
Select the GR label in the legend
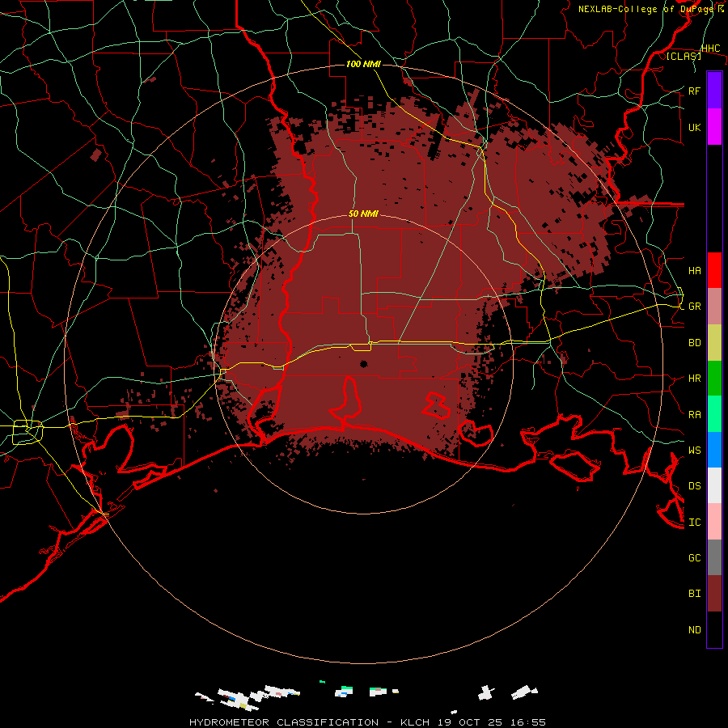click(694, 307)
